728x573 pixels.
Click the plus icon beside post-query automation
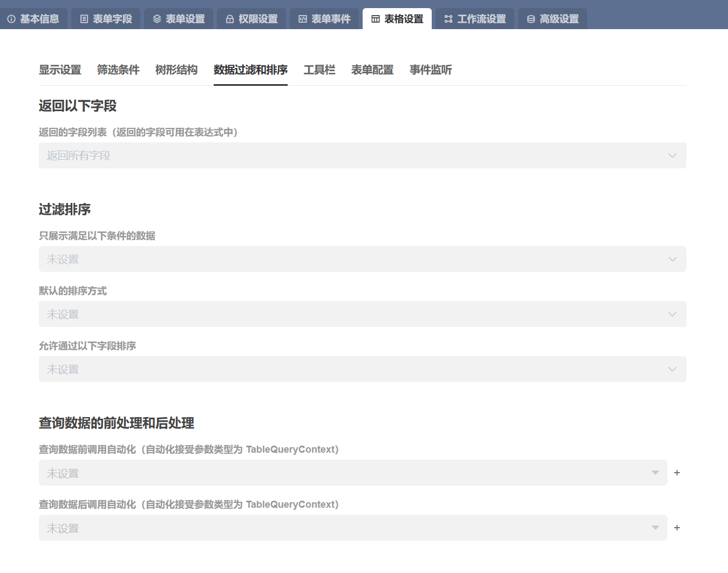tap(677, 528)
